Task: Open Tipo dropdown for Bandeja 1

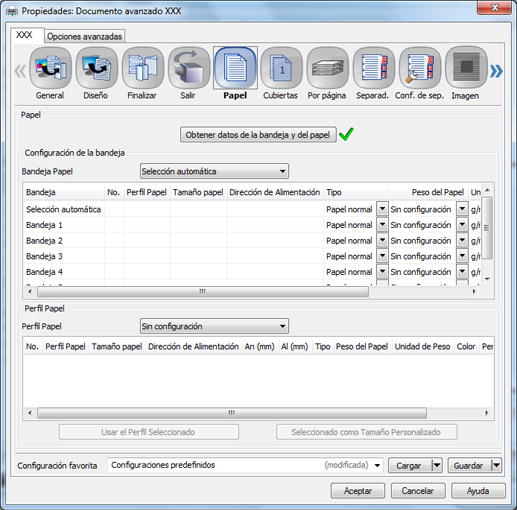Action: pos(382,225)
